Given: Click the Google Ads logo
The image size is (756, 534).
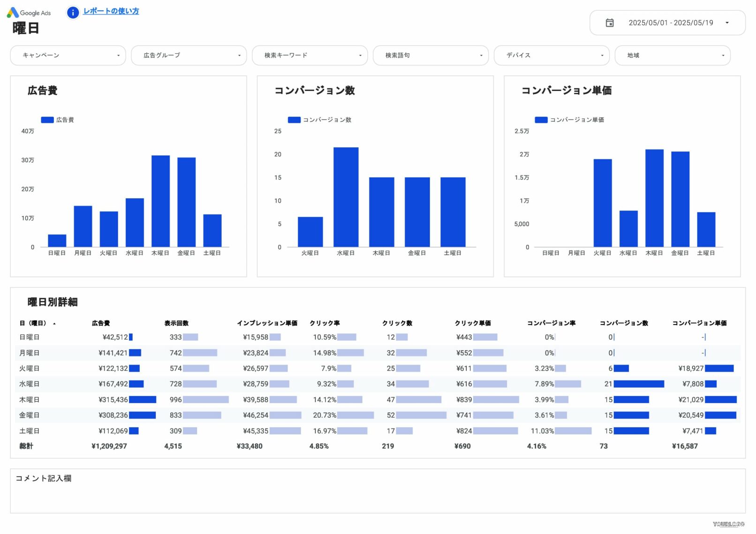Looking at the screenshot, I should click(x=29, y=13).
